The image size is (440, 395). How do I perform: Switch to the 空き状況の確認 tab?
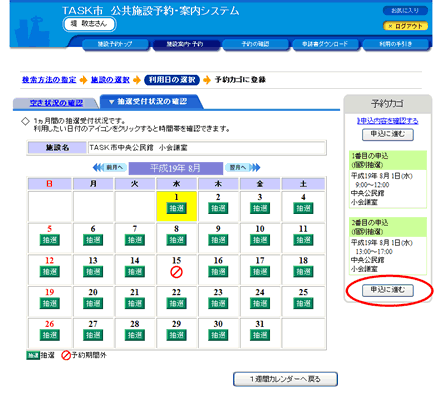click(56, 103)
